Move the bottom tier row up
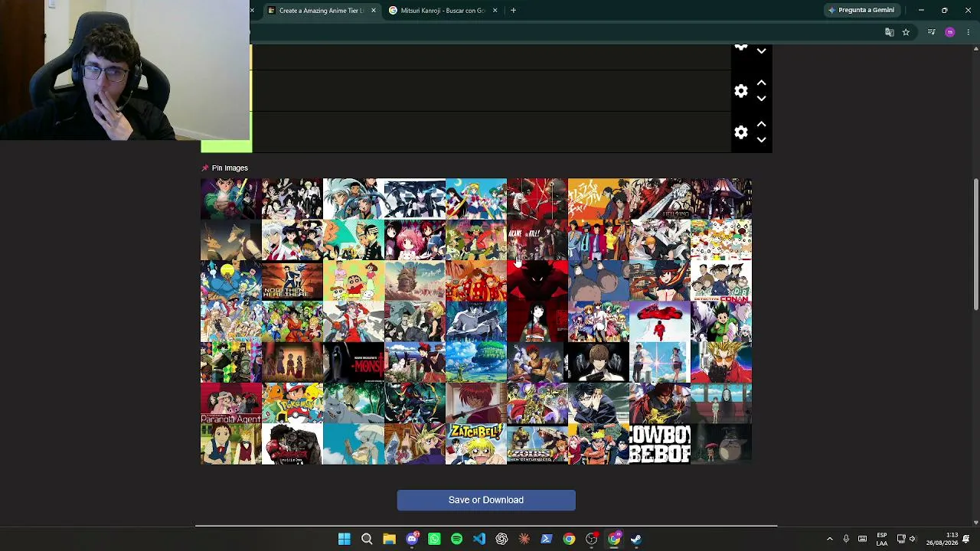This screenshot has width=980, height=551. click(761, 124)
